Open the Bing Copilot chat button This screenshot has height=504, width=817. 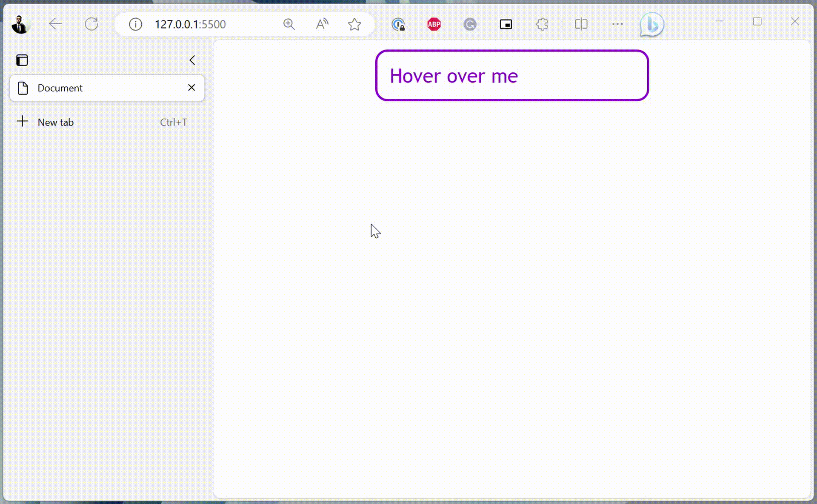651,25
